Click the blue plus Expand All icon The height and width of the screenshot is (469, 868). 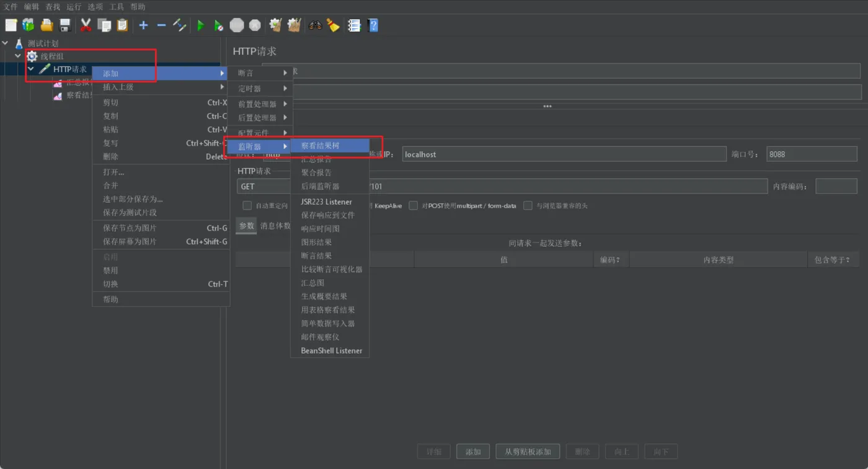[x=143, y=25]
